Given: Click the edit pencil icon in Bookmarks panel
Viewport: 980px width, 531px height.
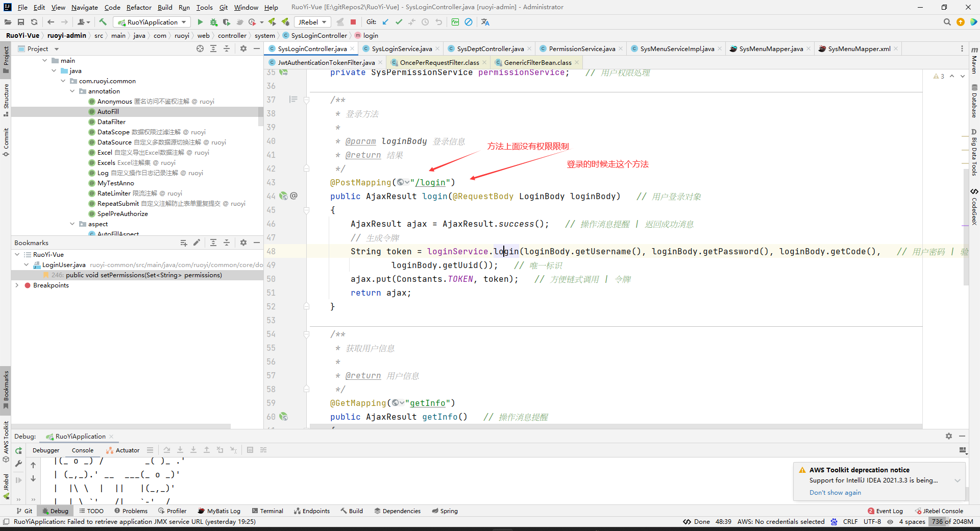Looking at the screenshot, I should (x=197, y=243).
